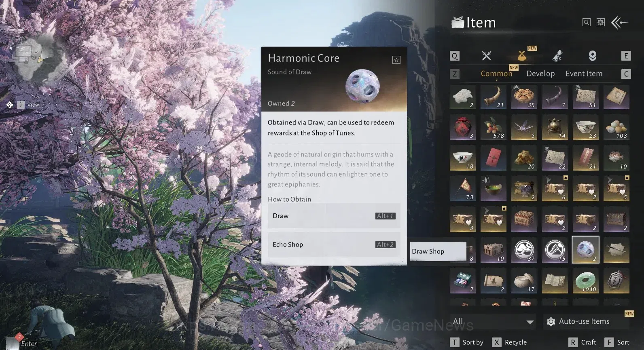This screenshot has height=350, width=644.
Task: Select the gem category tab
Action: point(593,56)
